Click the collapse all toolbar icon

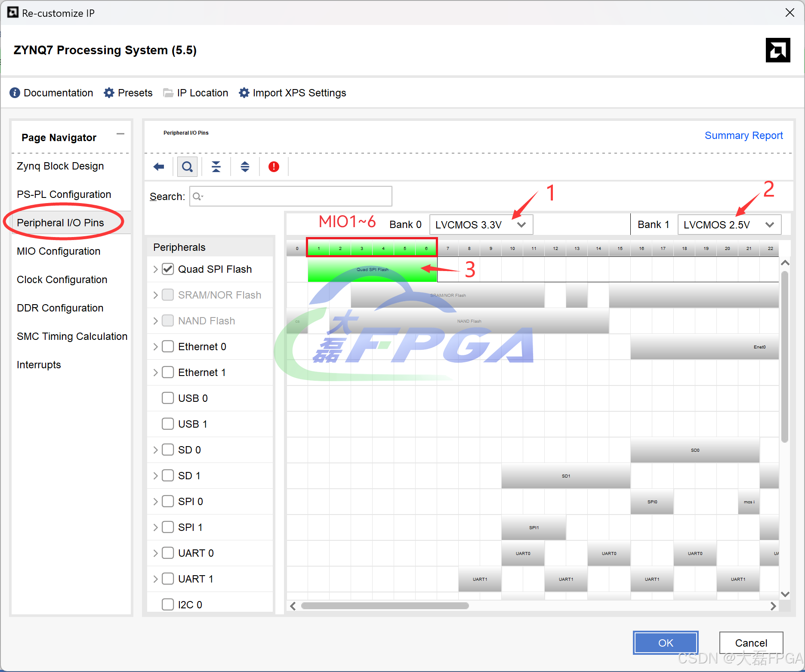click(216, 166)
